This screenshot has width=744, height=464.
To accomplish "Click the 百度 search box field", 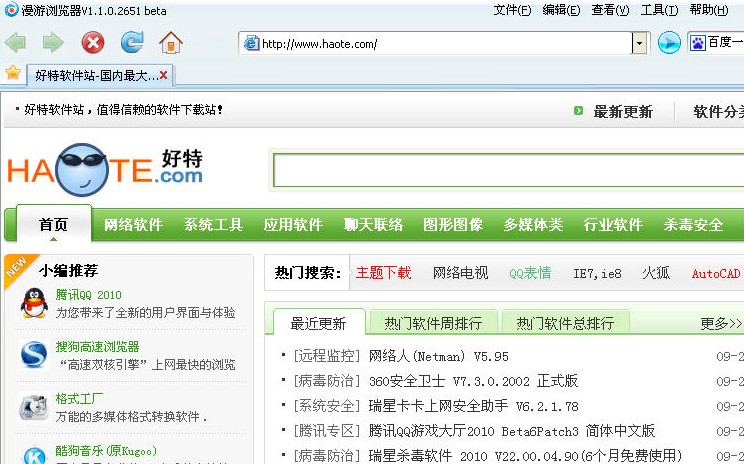I will [716, 43].
